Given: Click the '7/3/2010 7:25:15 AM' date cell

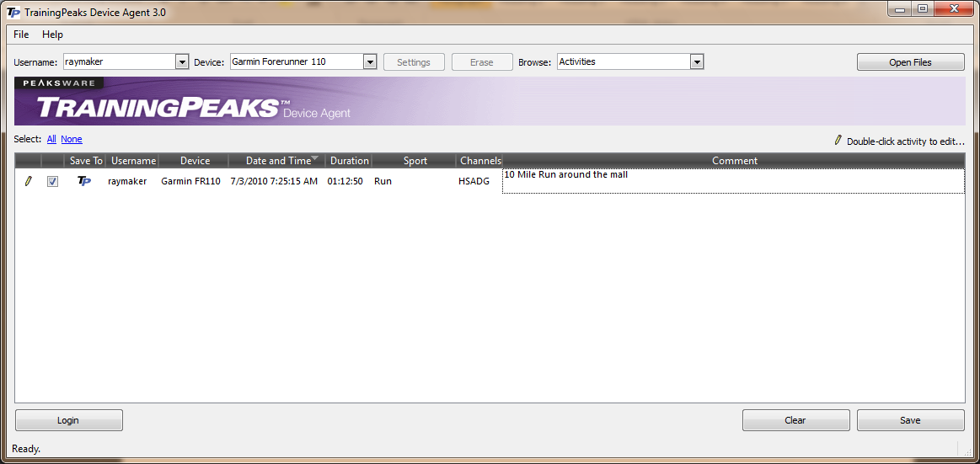Looking at the screenshot, I should tap(274, 181).
